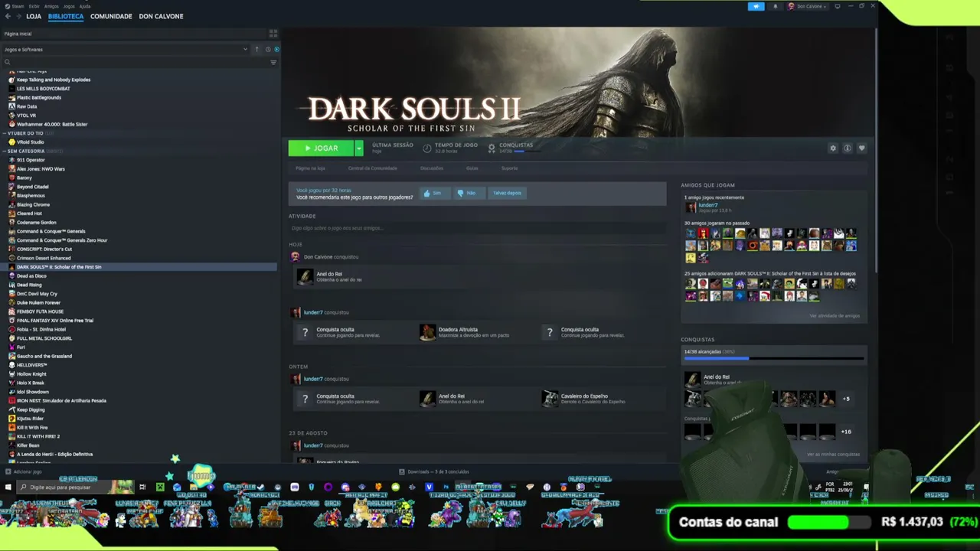Open the notifications bell
Image resolution: width=980 pixels, height=551 pixels.
tap(775, 6)
